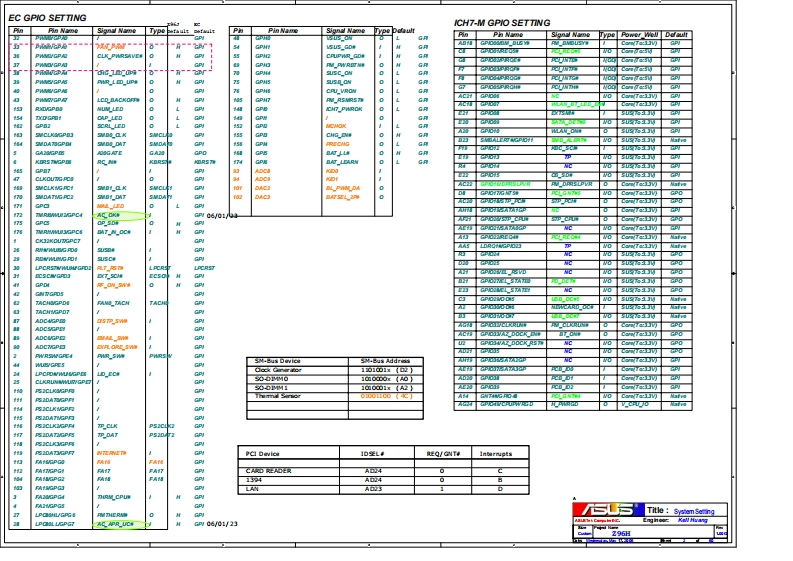Click the LCD_BACKOFF# signal name
Screen dimensions: 793x561
point(117,101)
